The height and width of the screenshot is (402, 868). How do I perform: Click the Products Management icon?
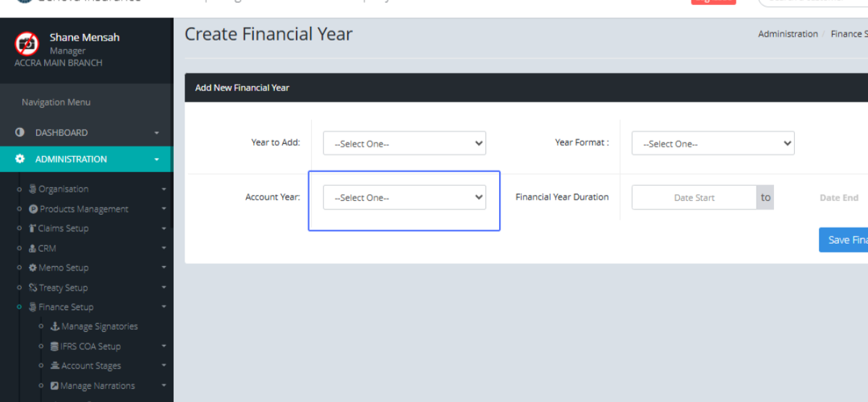[33, 209]
